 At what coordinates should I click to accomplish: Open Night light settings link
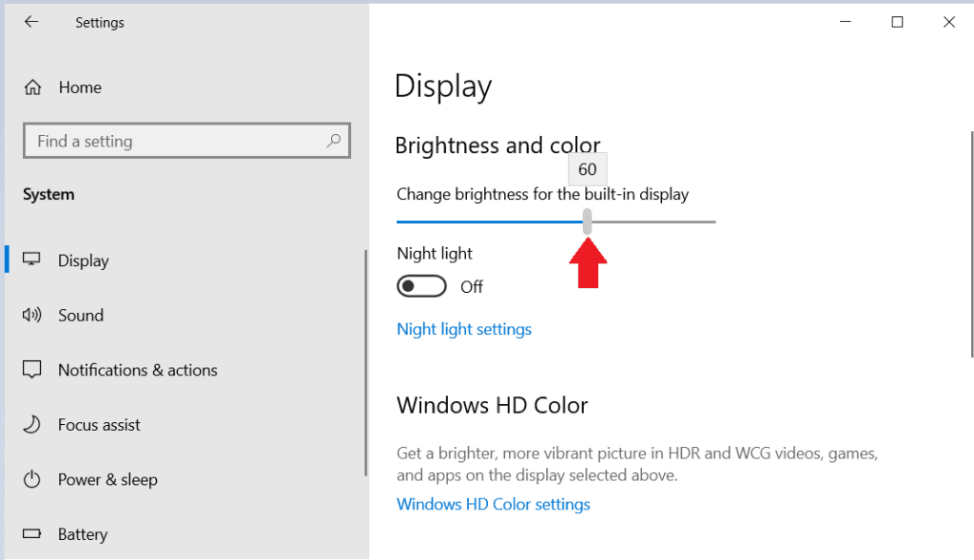(x=464, y=329)
